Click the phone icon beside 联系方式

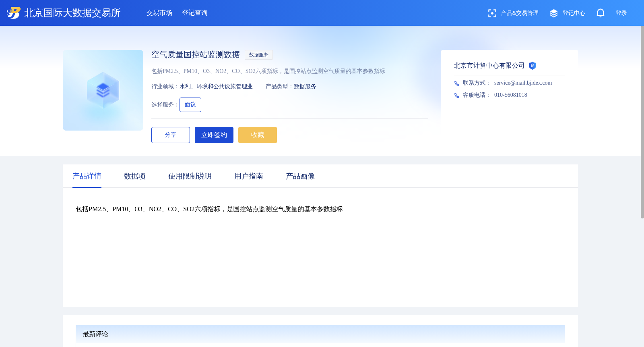[x=457, y=83]
